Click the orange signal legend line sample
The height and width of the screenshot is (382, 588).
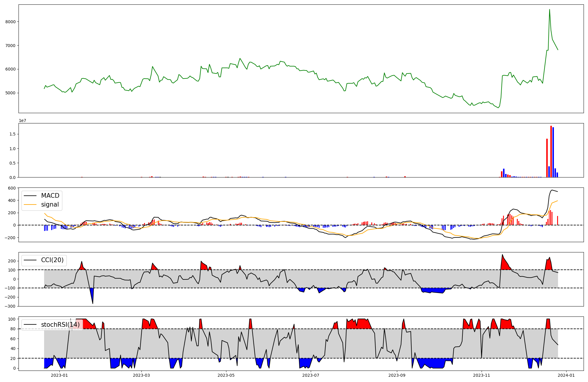coord(30,205)
